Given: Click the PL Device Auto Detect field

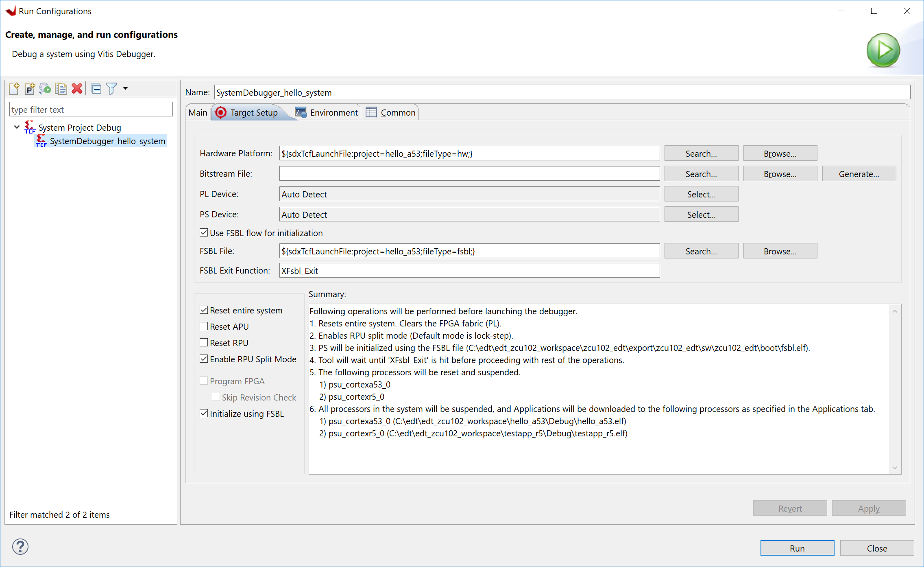Looking at the screenshot, I should (x=469, y=194).
